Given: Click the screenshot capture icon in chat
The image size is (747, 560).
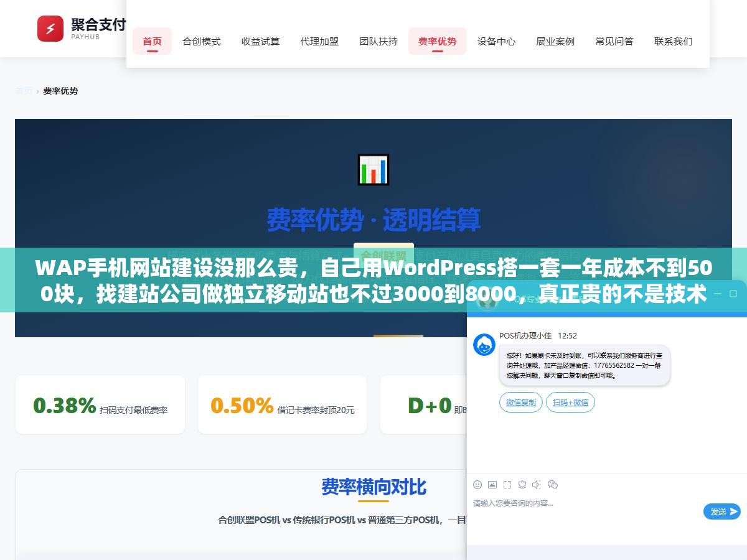Looking at the screenshot, I should coord(507,484).
